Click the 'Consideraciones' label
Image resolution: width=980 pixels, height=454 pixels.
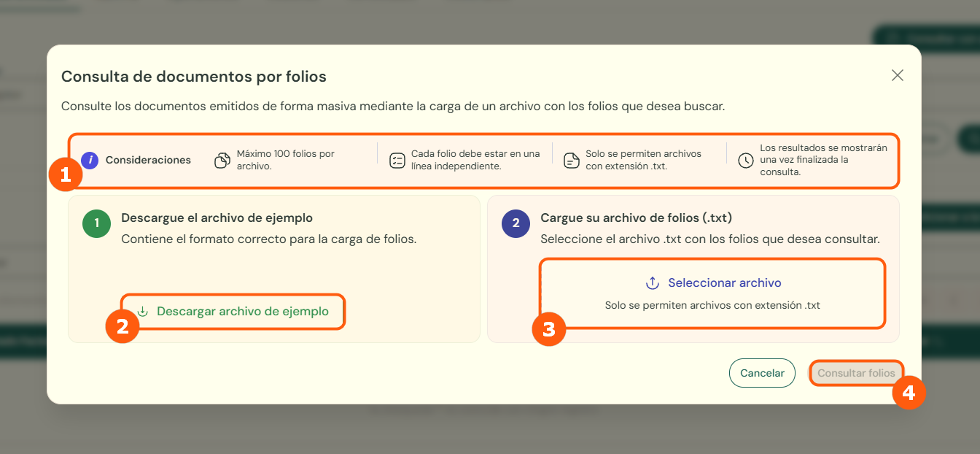(148, 160)
